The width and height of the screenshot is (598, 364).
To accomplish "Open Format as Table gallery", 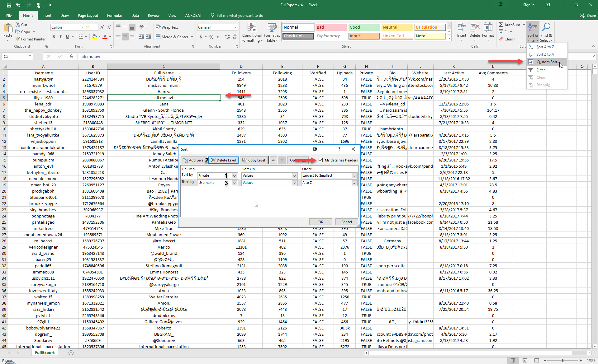I will click(272, 32).
